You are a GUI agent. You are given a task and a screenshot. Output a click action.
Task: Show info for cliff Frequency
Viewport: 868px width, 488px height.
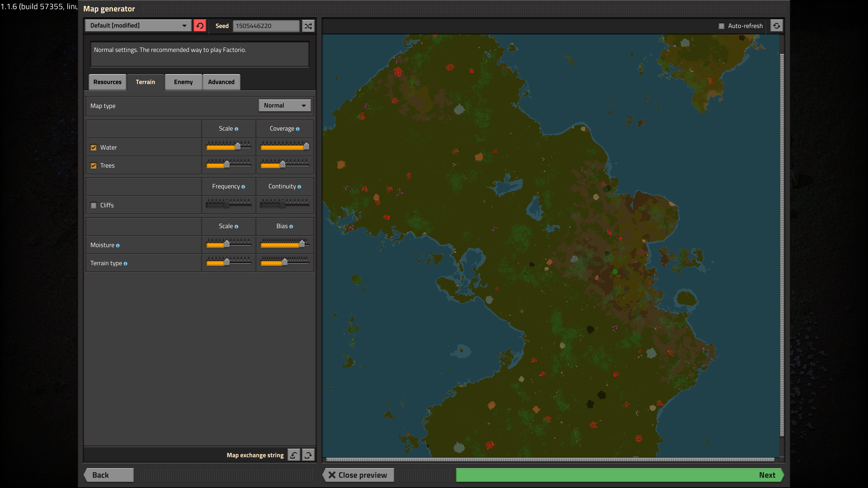click(x=243, y=187)
